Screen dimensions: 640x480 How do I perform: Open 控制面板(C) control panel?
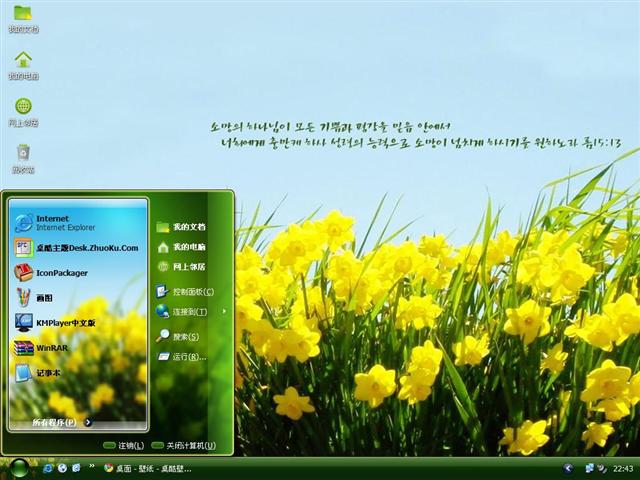(x=185, y=291)
